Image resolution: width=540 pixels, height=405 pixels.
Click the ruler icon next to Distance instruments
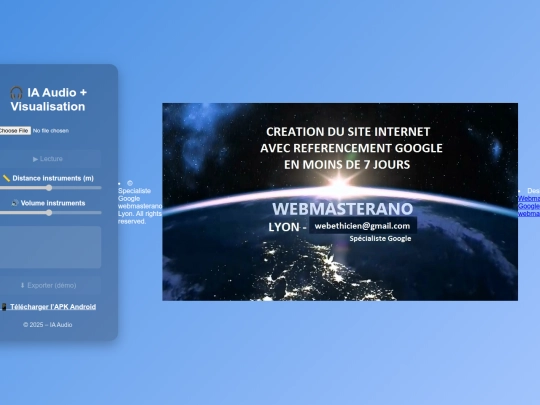[6, 178]
